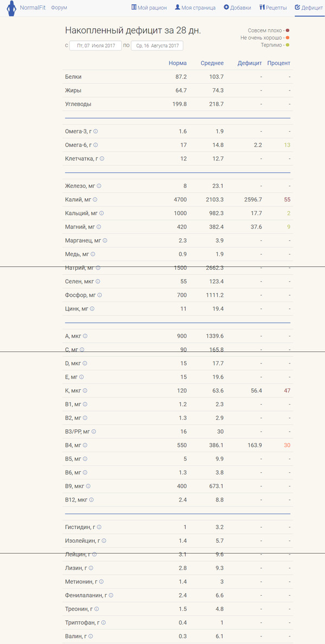The width and height of the screenshot is (325, 644).
Task: Select the Дефицит tab
Action: click(309, 8)
